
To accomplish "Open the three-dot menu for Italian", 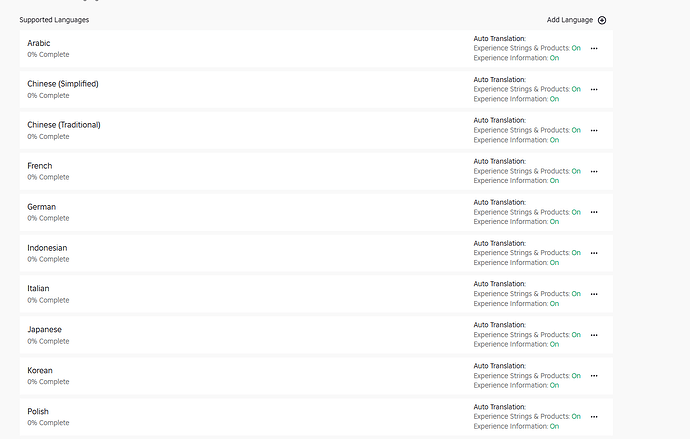I will coord(594,294).
